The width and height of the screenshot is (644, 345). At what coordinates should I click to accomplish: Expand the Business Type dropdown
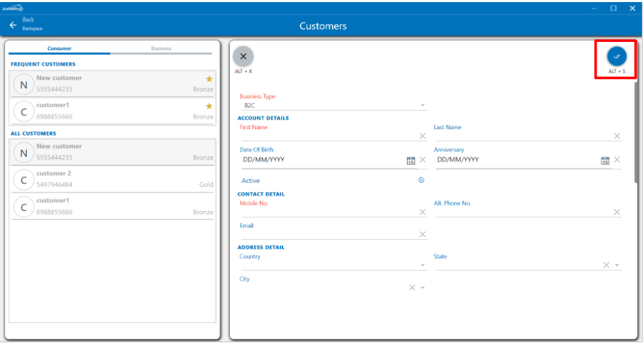point(422,106)
